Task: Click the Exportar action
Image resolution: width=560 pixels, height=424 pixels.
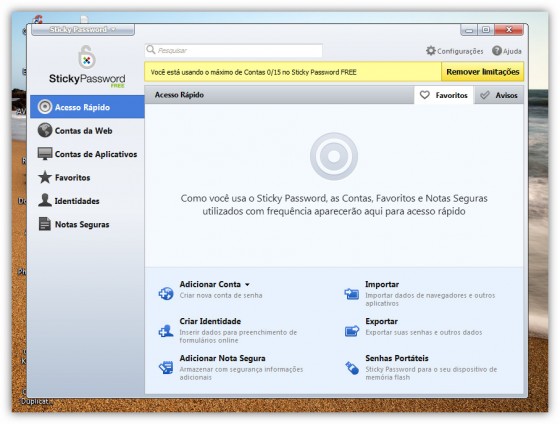Action: tap(381, 321)
